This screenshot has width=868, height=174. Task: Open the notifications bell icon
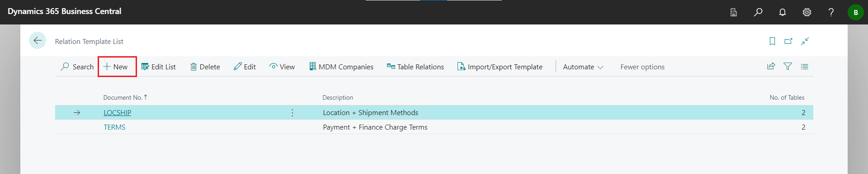[x=783, y=12]
